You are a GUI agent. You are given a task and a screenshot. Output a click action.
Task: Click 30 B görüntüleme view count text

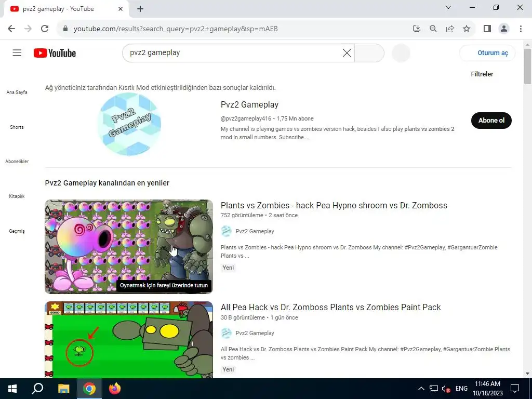point(243,317)
